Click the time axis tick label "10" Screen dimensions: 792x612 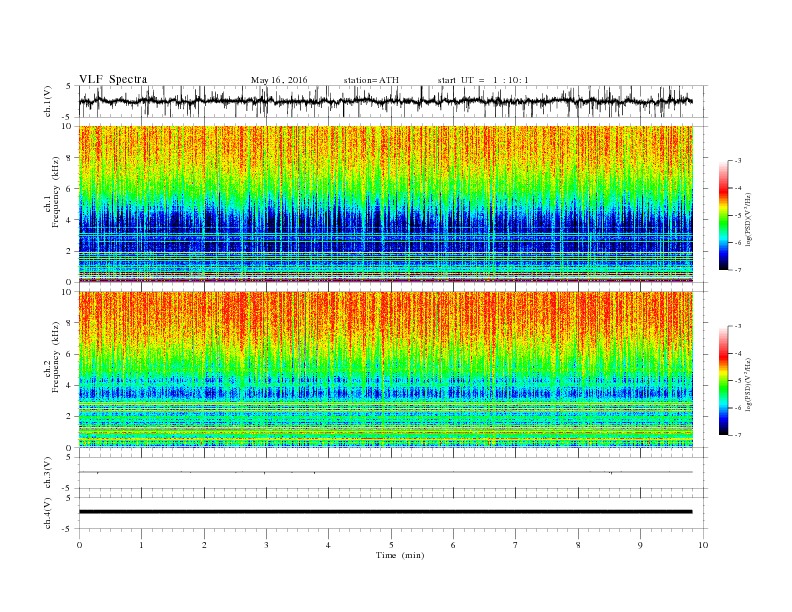point(703,545)
